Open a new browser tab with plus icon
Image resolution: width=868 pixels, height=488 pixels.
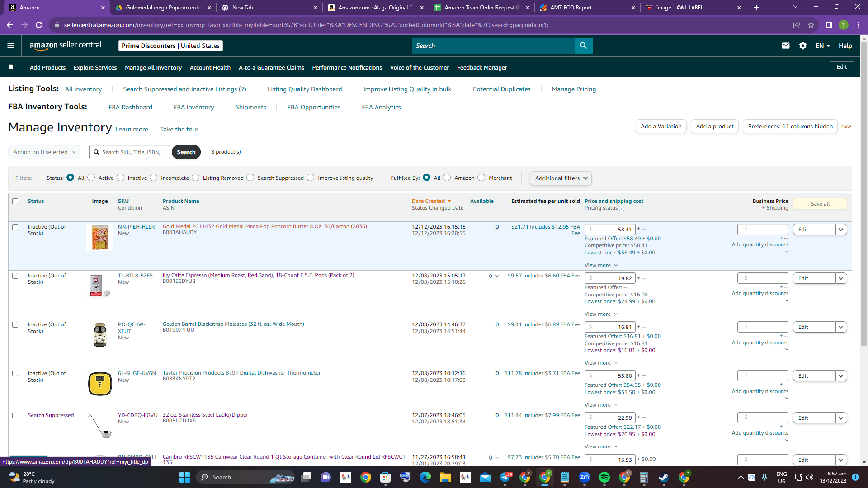tap(756, 8)
